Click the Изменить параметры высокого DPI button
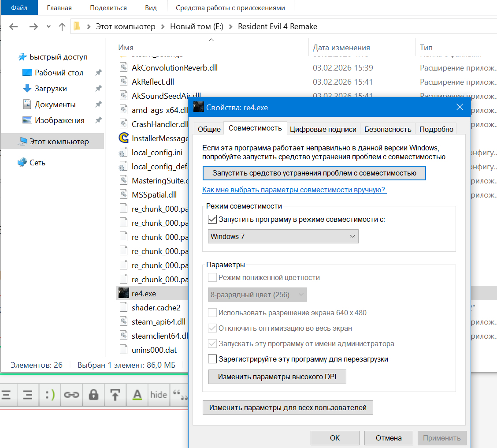 (277, 377)
